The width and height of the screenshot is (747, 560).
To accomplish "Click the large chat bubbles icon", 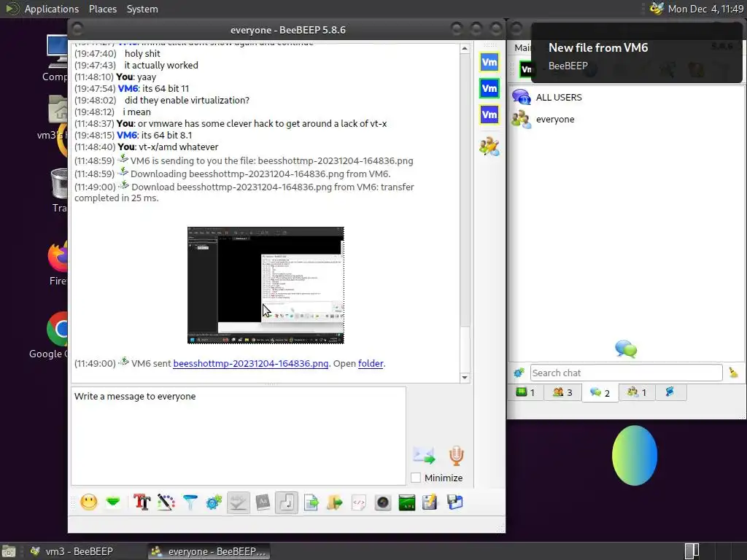I will tap(626, 349).
